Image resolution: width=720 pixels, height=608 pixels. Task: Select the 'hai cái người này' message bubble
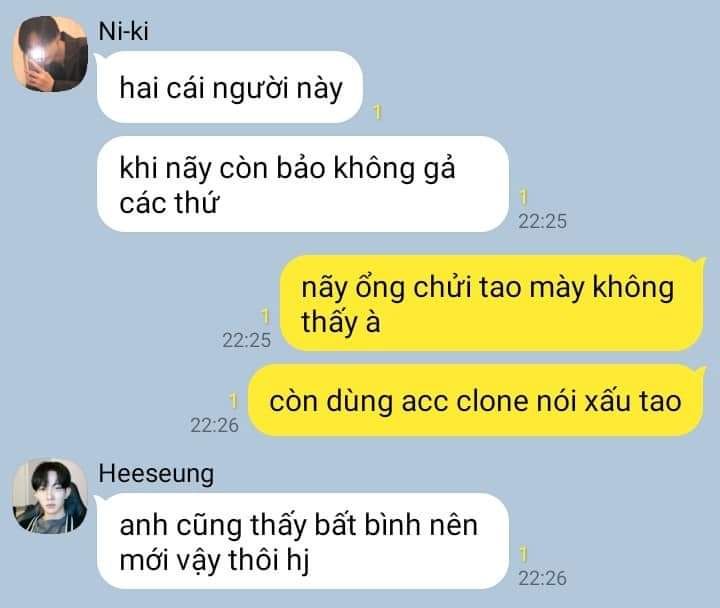230,87
